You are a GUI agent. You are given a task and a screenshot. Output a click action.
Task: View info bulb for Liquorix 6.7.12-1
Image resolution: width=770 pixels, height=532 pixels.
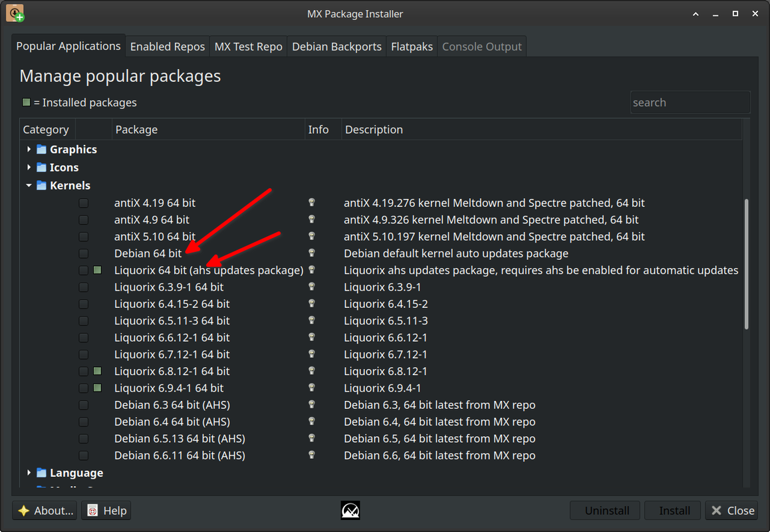pyautogui.click(x=311, y=354)
